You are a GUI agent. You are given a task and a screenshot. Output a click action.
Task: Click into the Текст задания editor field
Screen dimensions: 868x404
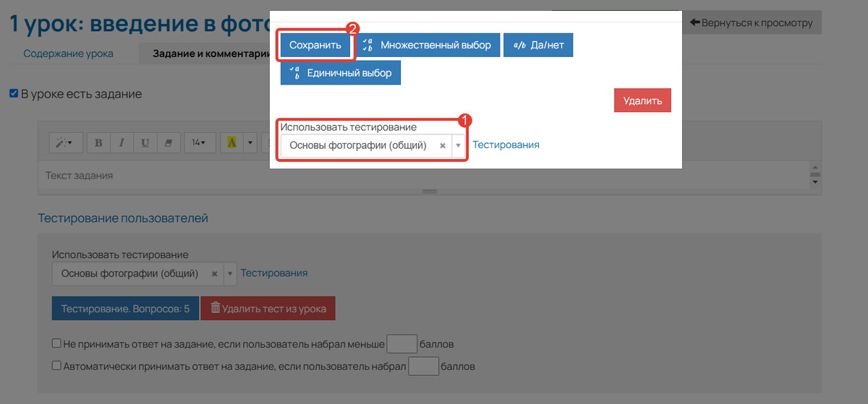tap(423, 175)
